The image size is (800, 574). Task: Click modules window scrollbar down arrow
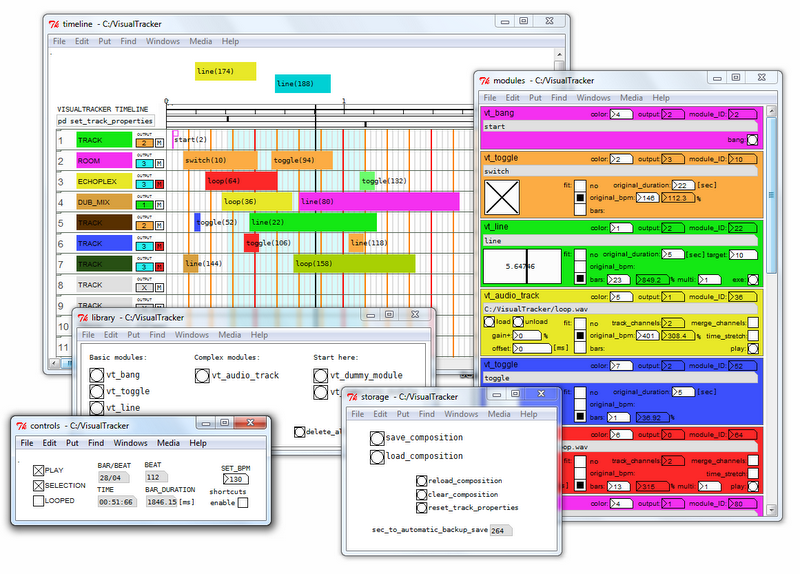[x=771, y=509]
